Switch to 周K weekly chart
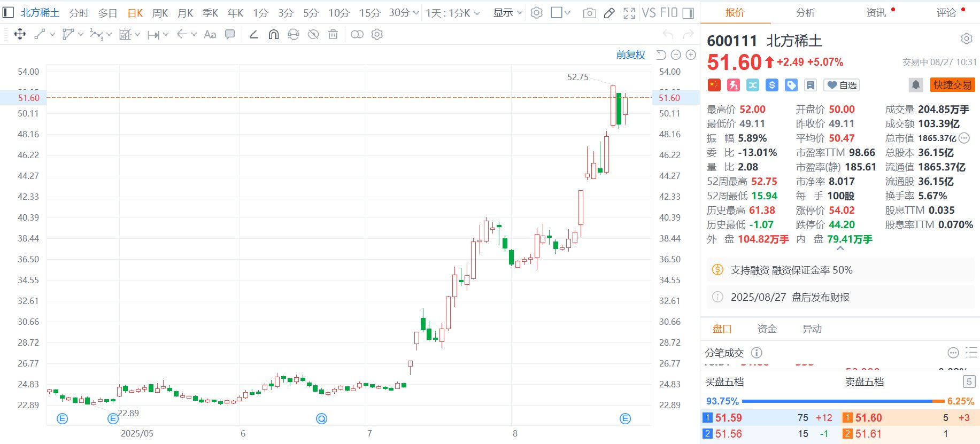This screenshot has width=980, height=444. 160,13
